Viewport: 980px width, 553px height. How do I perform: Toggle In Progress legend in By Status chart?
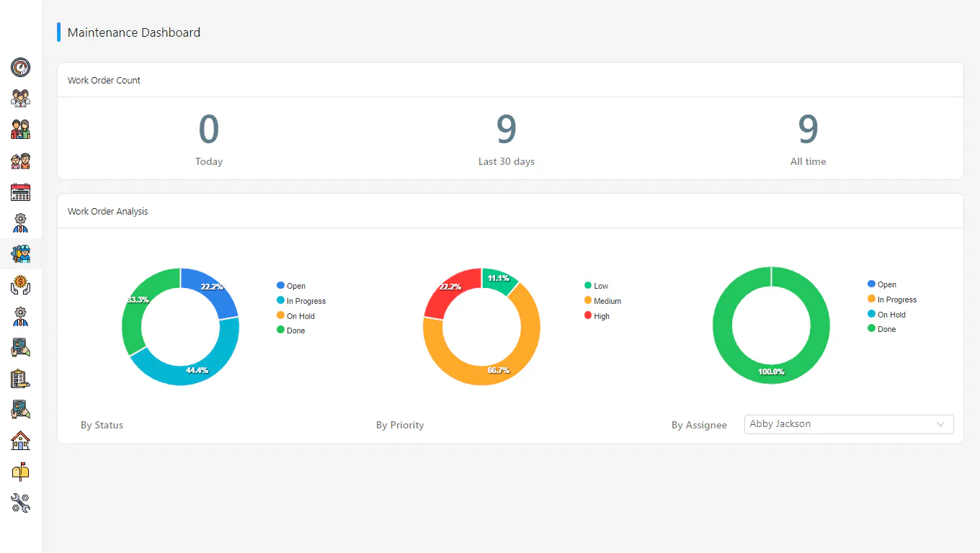[301, 301]
